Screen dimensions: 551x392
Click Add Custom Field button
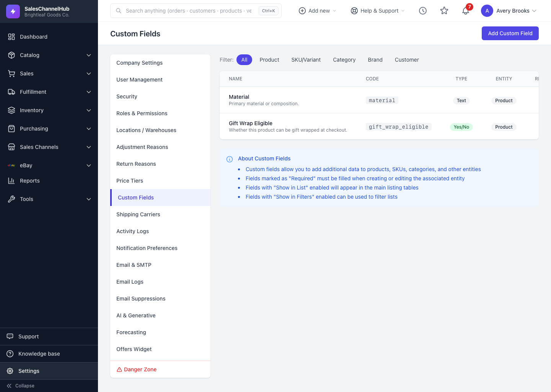510,33
